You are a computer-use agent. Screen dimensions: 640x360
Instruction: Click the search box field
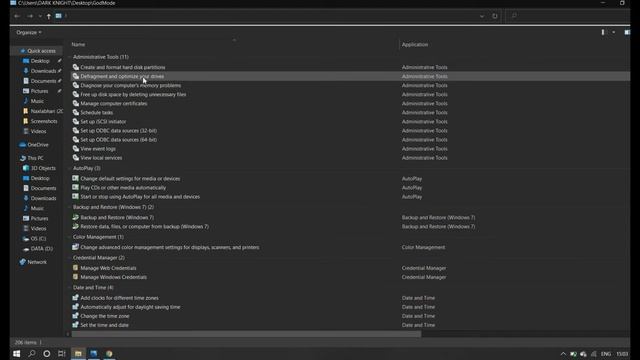[x=568, y=16]
